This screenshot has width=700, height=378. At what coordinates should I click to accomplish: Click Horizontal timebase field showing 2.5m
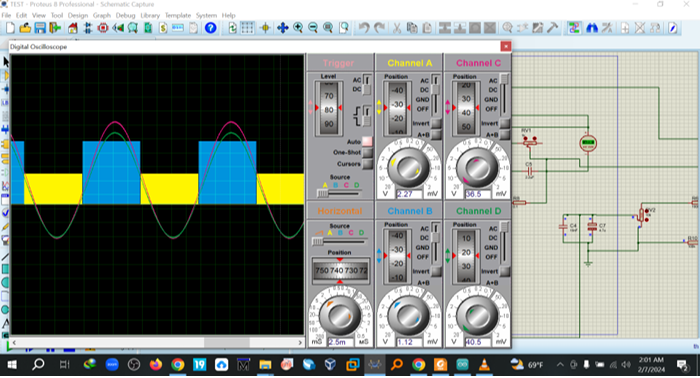(x=341, y=342)
